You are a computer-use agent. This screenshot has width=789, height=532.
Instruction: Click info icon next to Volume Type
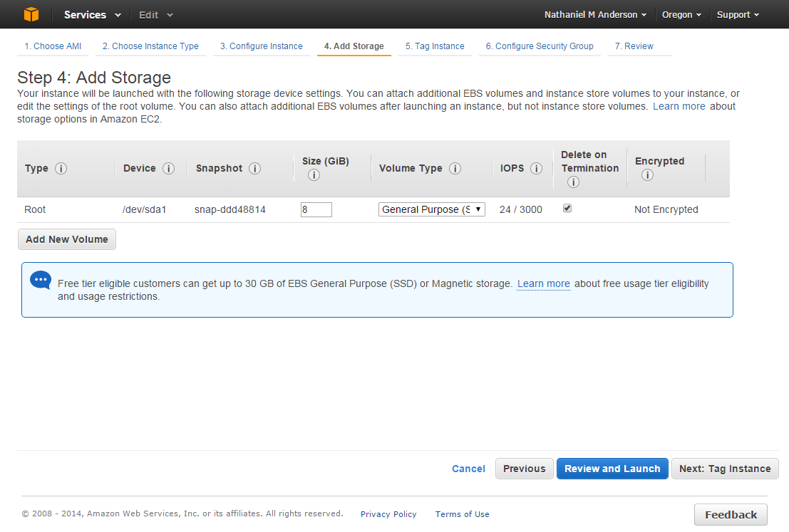pyautogui.click(x=455, y=169)
